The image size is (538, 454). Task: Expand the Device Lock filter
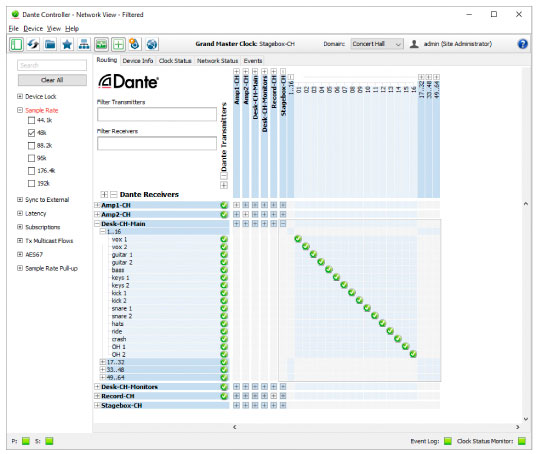(x=20, y=96)
